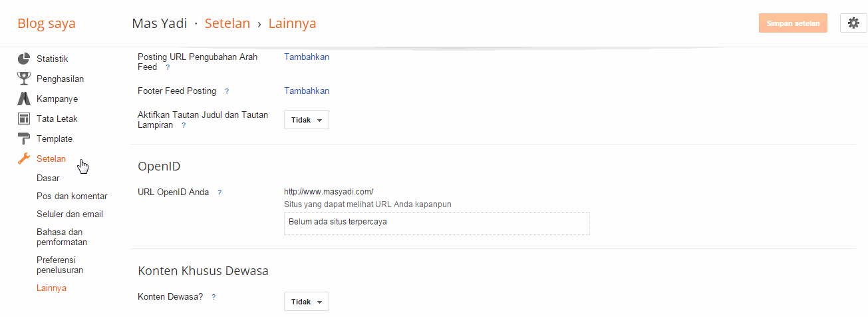Click the Statistik pie chart icon
Image resolution: width=868 pixels, height=317 pixels.
pos(24,59)
